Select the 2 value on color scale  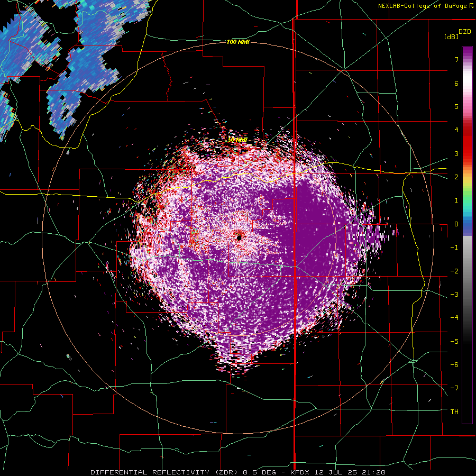(456, 177)
